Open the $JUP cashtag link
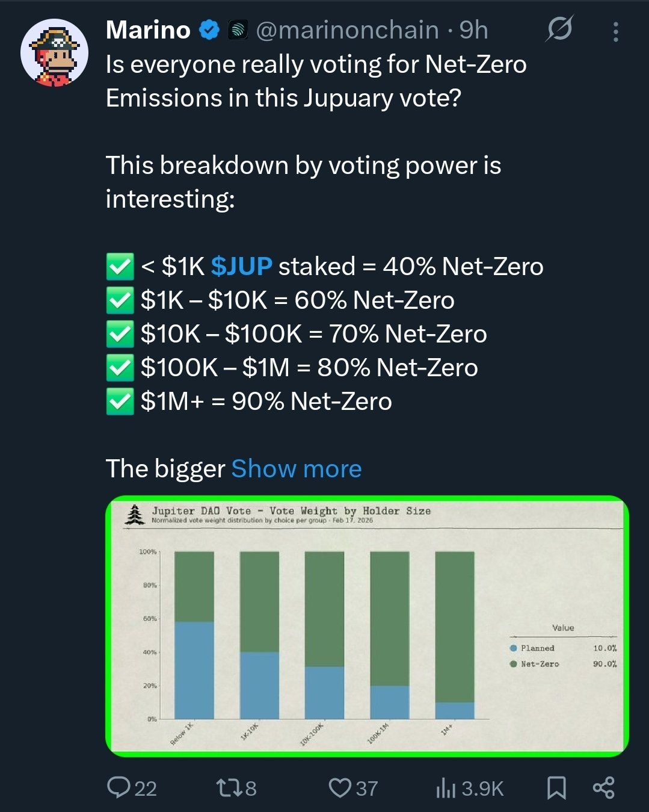Image resolution: width=649 pixels, height=812 pixels. (x=241, y=266)
